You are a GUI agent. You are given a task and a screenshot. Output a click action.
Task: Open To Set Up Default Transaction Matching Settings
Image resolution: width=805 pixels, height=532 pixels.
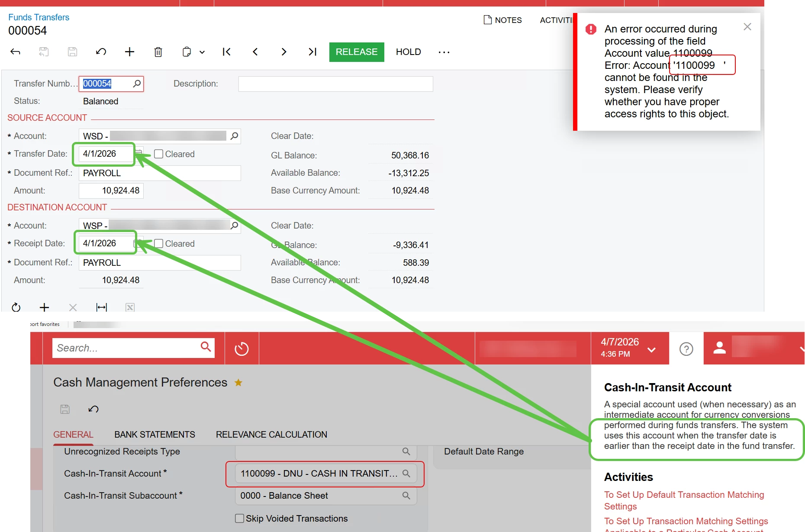[684, 500]
